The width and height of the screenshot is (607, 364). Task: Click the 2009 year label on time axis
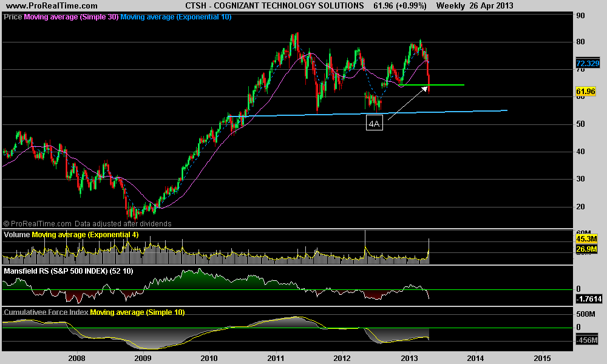tap(143, 358)
